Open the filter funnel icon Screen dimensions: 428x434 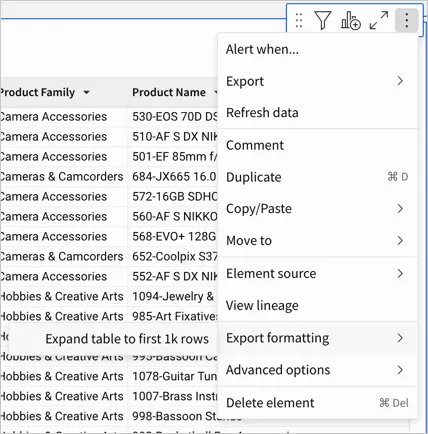pyautogui.click(x=323, y=20)
